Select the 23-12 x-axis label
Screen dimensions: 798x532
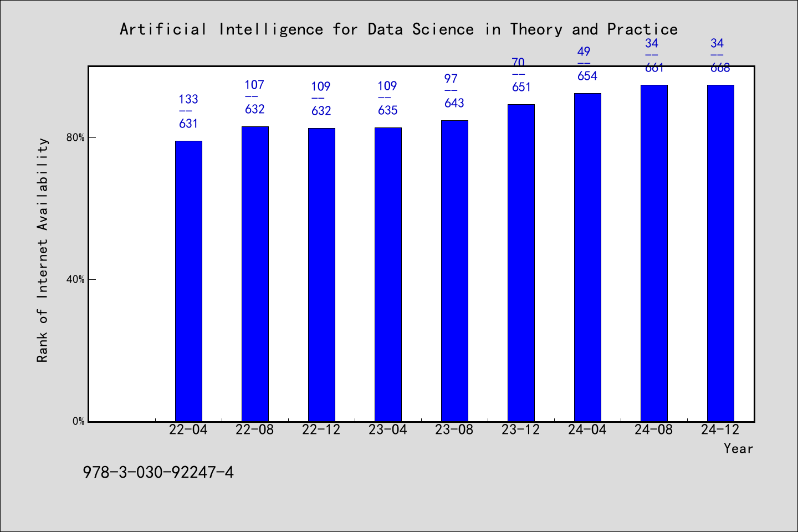coord(521,429)
